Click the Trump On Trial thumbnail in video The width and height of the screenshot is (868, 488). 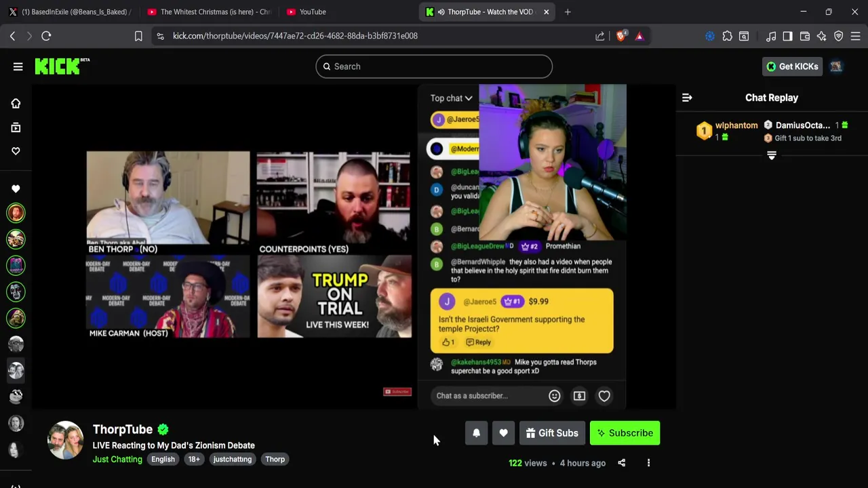[x=334, y=298]
